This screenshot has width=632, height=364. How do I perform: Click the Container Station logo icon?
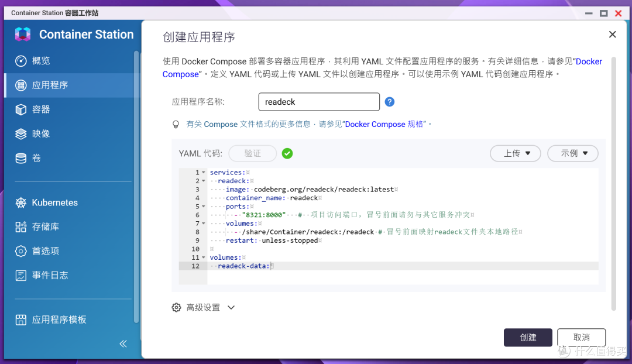point(23,35)
